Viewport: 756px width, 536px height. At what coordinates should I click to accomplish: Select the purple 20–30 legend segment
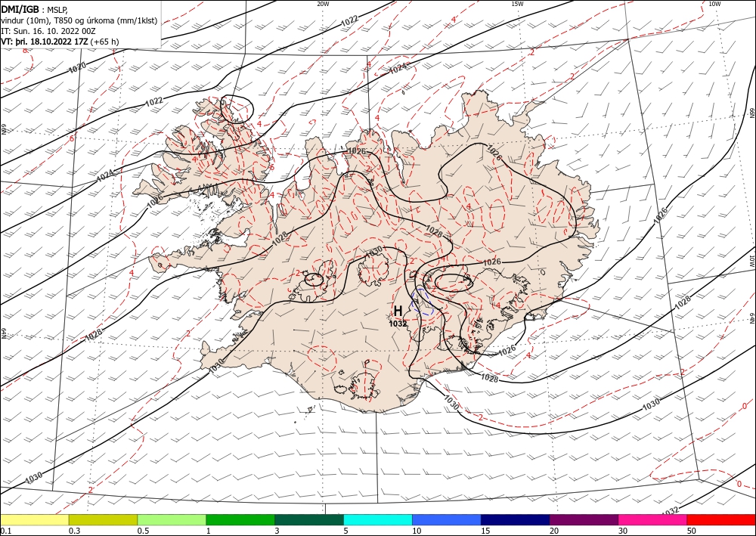click(x=584, y=519)
